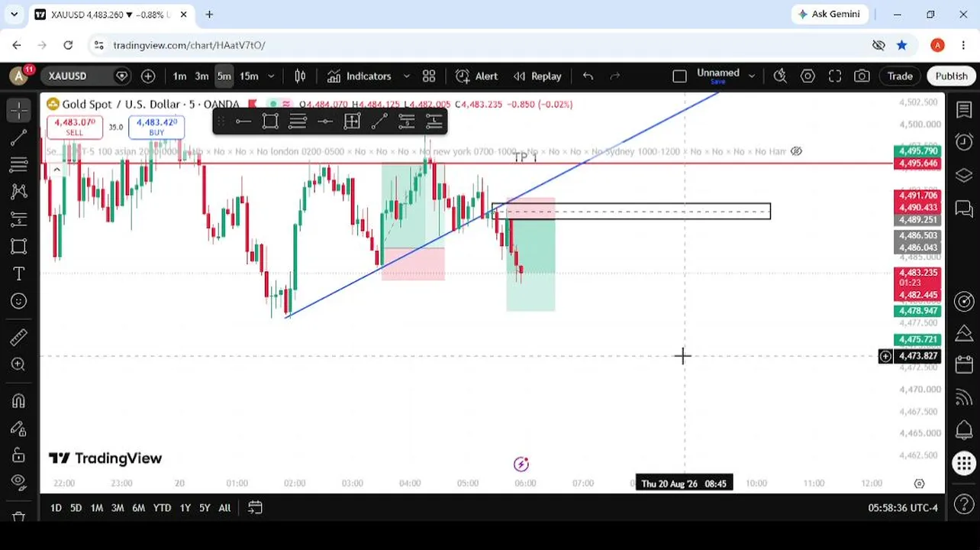Open the Indicators dialog

point(359,76)
